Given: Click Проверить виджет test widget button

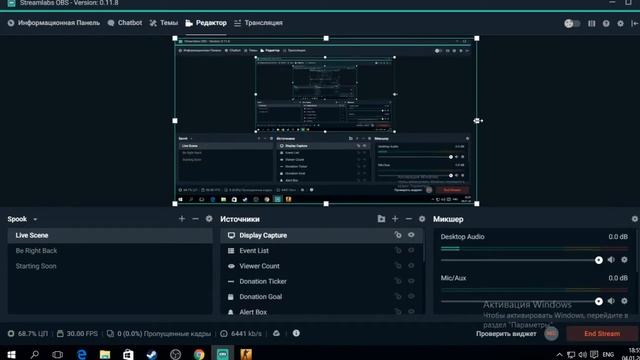Looking at the screenshot, I should (x=506, y=334).
